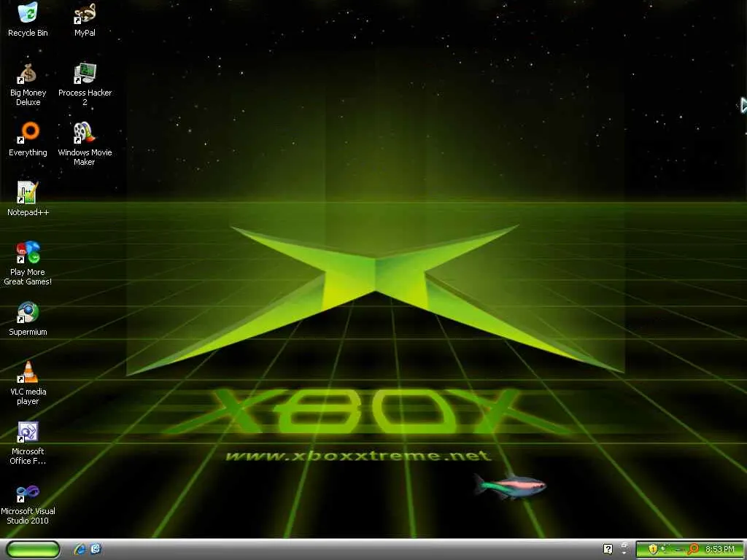Click the swimming neon fish on the desktop
The width and height of the screenshot is (747, 560).
tap(510, 486)
